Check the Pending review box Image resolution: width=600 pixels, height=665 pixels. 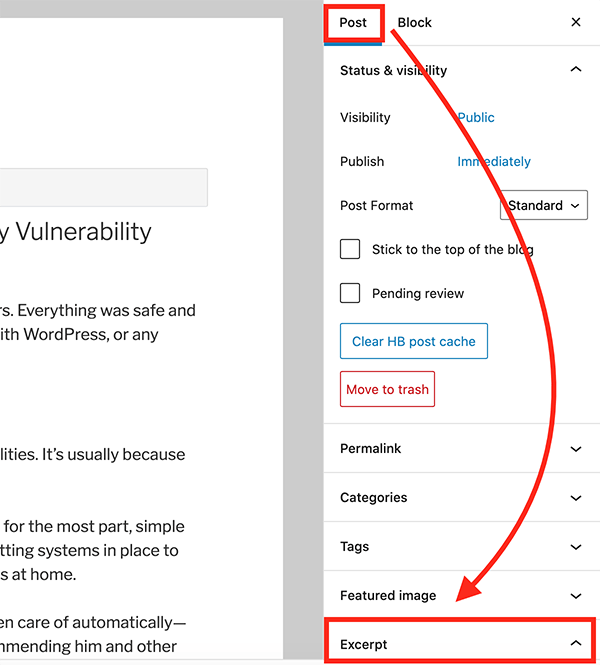[350, 293]
